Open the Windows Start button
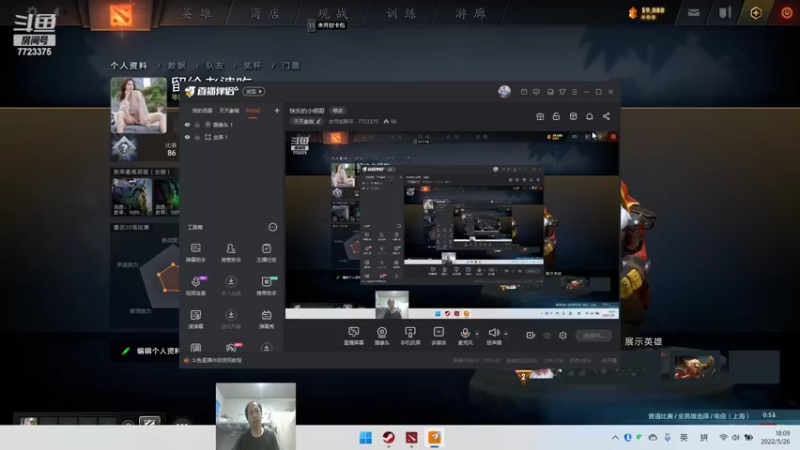 click(x=366, y=437)
